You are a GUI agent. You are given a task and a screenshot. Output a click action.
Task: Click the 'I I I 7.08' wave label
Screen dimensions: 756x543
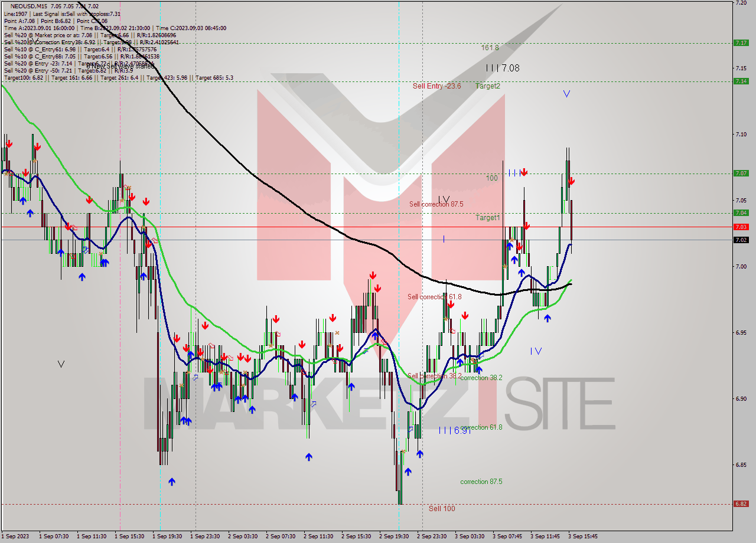pyautogui.click(x=503, y=68)
